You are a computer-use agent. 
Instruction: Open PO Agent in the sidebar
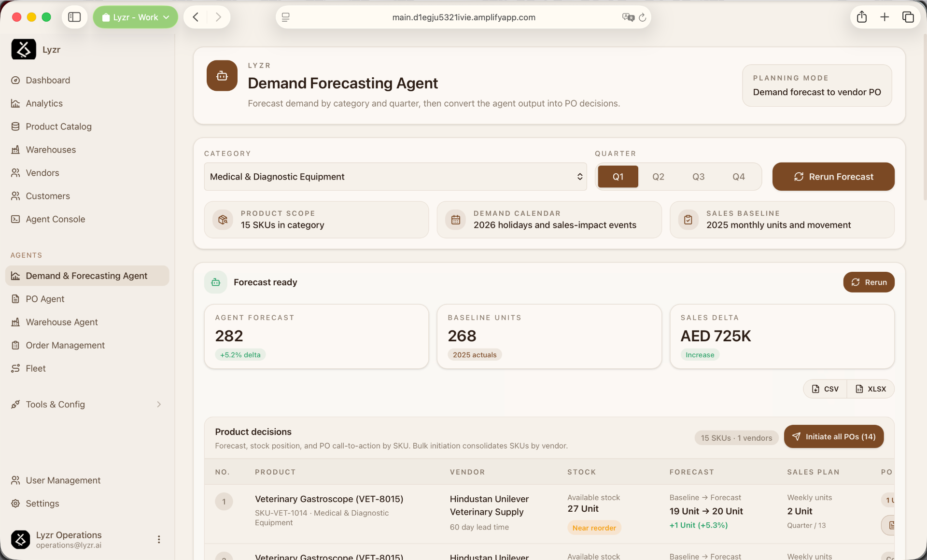87,299
